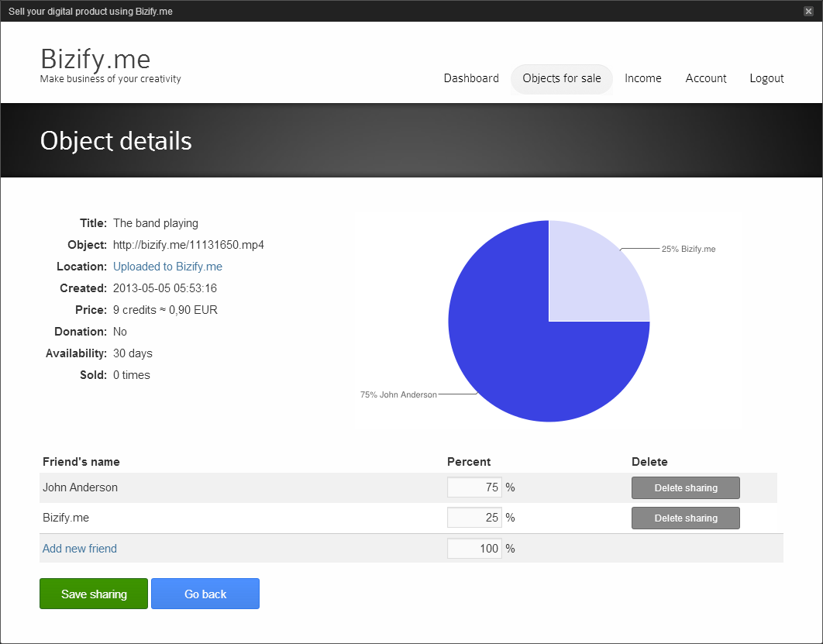823x644 pixels.
Task: Edit John Anderson's 75 percent field
Action: coord(474,487)
